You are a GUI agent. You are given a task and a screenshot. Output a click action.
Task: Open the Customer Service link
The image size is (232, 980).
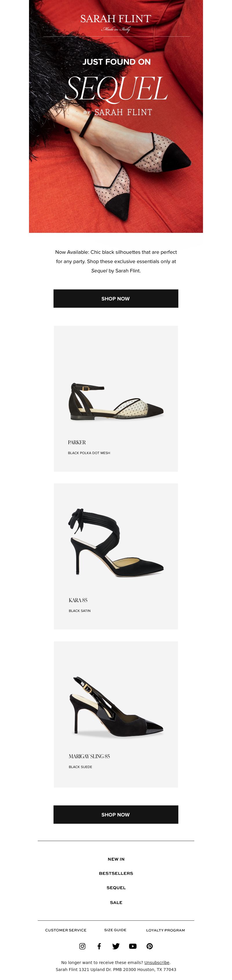click(66, 930)
